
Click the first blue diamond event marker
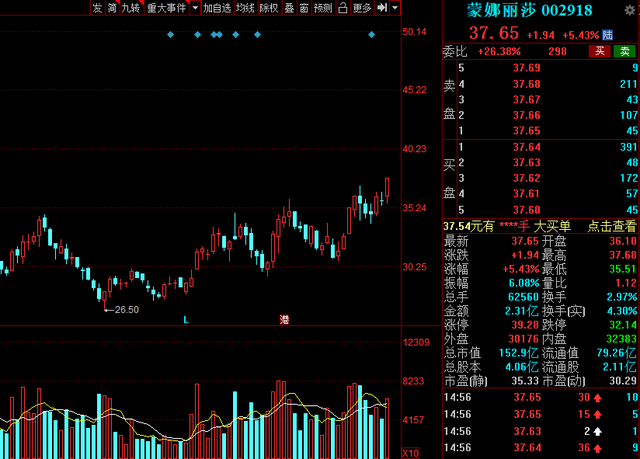tap(171, 35)
